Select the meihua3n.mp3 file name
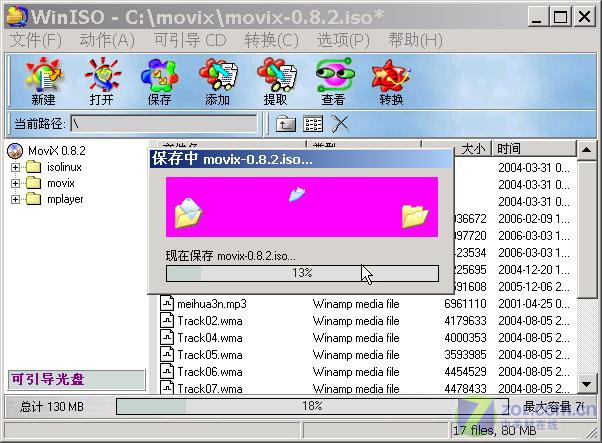Viewport: 602px width, 443px height. coord(212,304)
